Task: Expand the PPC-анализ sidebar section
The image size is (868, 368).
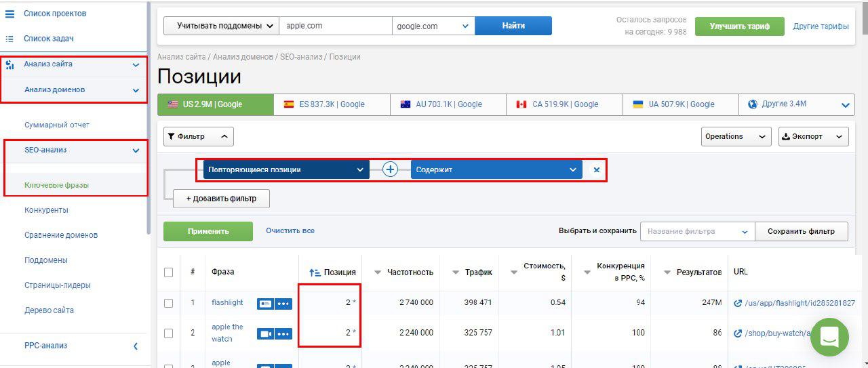Action: (x=136, y=346)
